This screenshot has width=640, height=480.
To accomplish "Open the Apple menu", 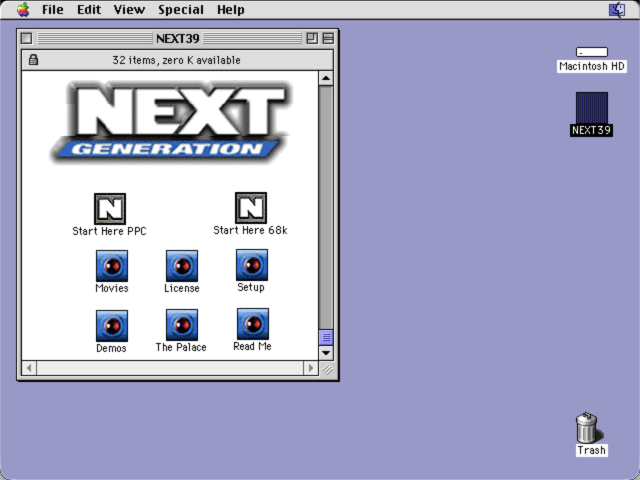I will click(23, 9).
